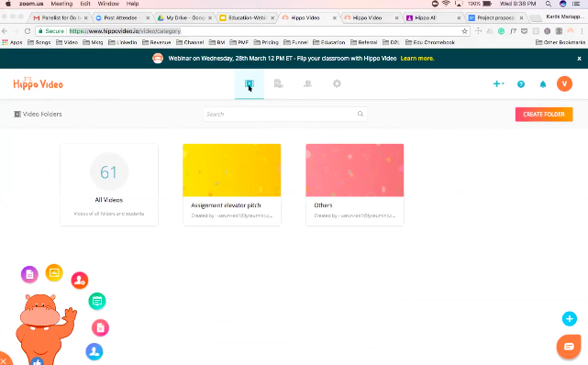588x365 pixels.
Task: Click the red user settings circle icon
Action: pos(80,281)
